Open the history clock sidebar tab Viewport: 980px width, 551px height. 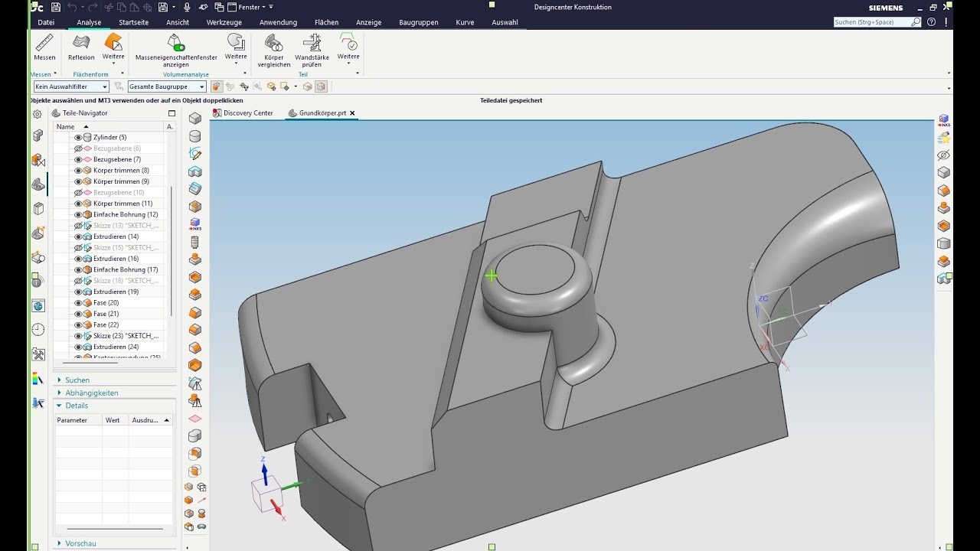click(38, 330)
